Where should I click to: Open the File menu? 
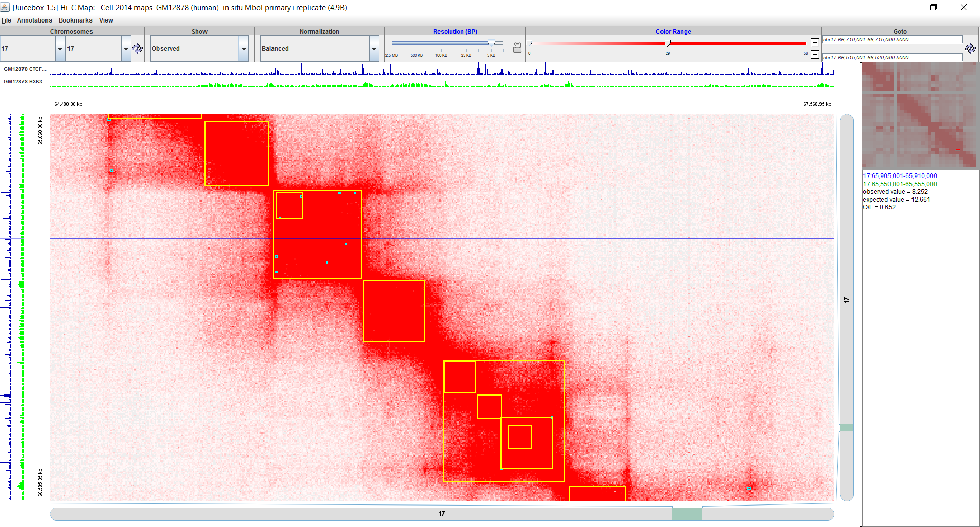tap(6, 20)
